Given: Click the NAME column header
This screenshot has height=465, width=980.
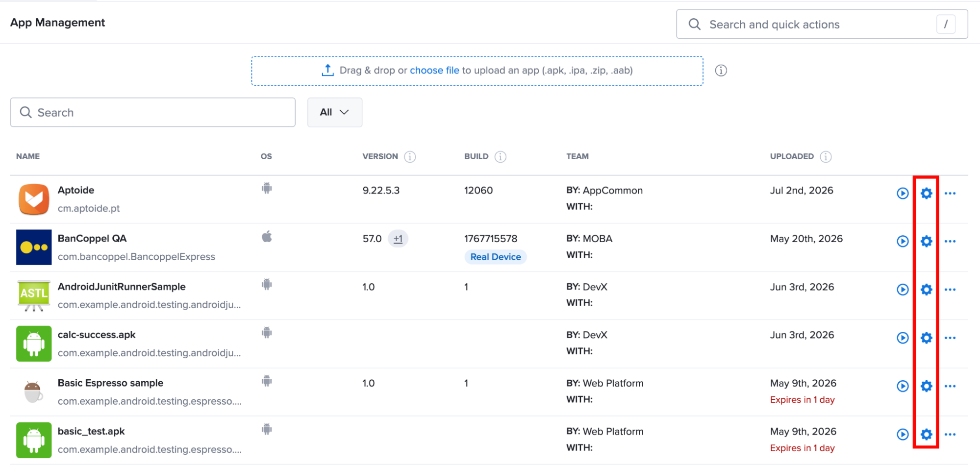Looking at the screenshot, I should pyautogui.click(x=28, y=156).
